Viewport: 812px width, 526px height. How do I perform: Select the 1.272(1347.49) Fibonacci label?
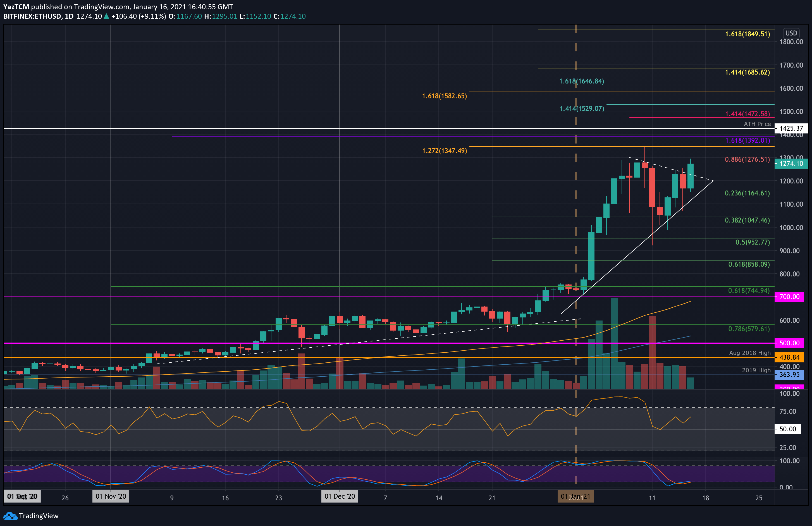(444, 150)
